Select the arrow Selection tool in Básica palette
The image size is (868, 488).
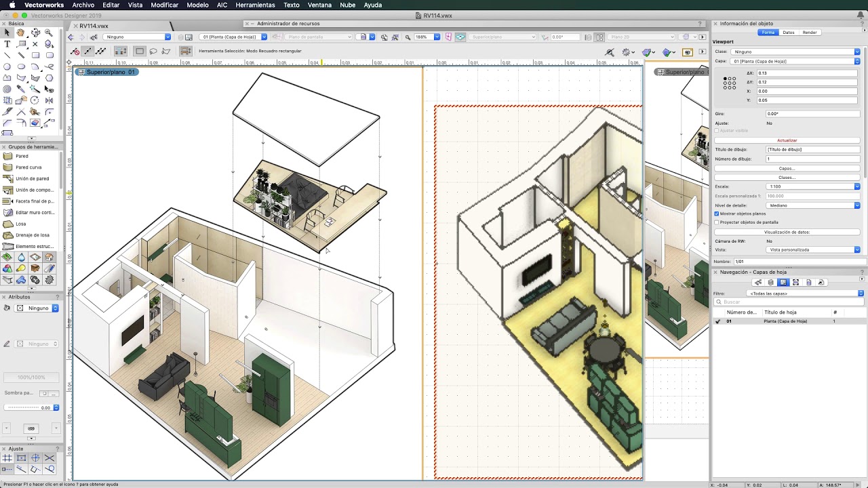coord(7,33)
